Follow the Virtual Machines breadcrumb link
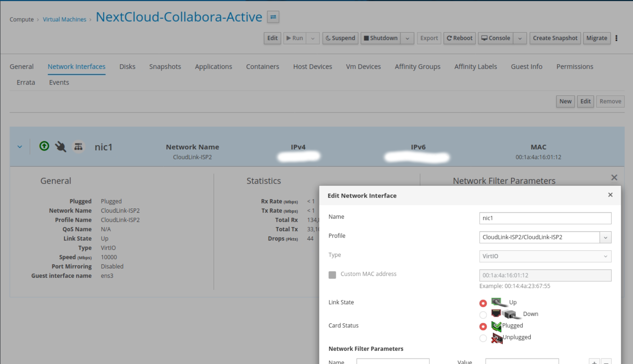This screenshot has width=633, height=364. tap(65, 19)
